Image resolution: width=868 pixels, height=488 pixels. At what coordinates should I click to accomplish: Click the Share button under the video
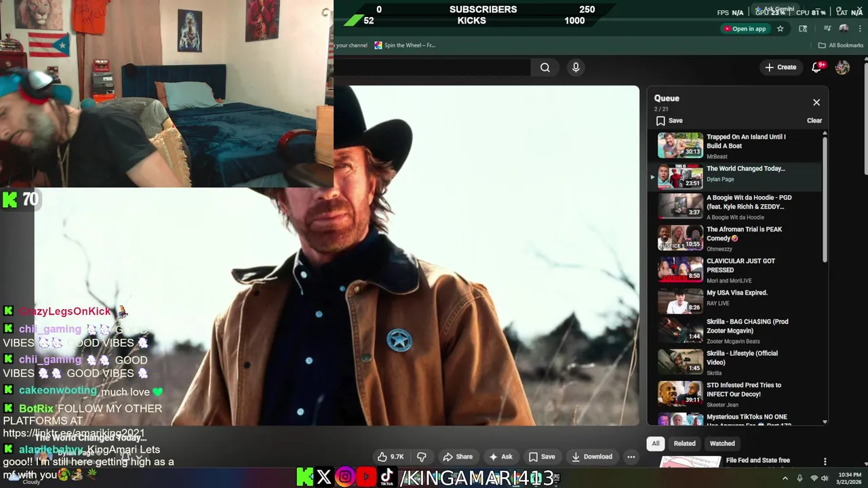tap(458, 457)
